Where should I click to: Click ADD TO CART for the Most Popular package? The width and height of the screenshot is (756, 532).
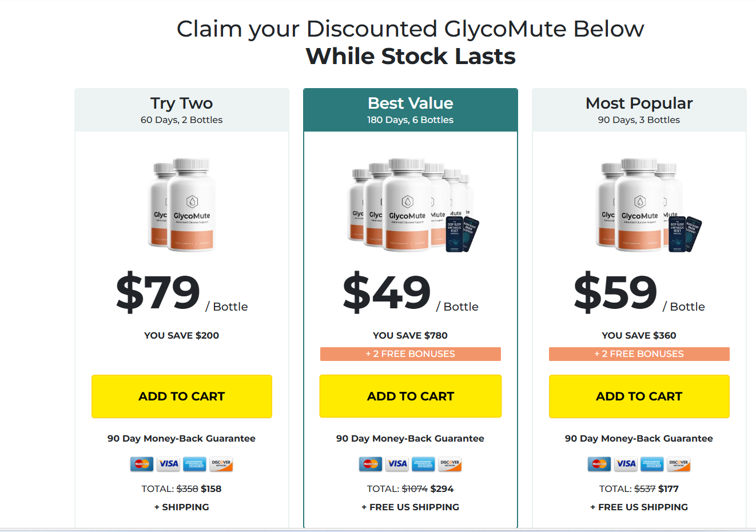(639, 396)
